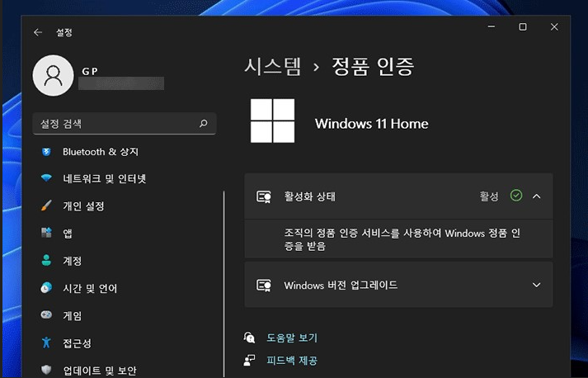Click the personalization paintbrush icon

click(x=46, y=206)
